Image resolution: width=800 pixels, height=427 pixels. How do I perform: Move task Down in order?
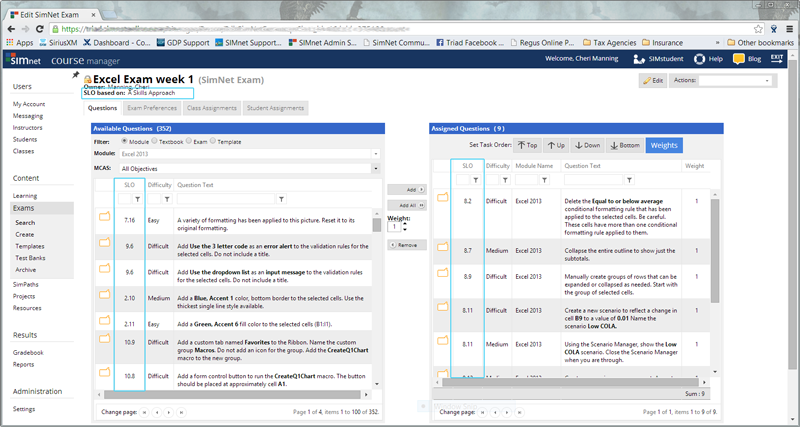(587, 145)
